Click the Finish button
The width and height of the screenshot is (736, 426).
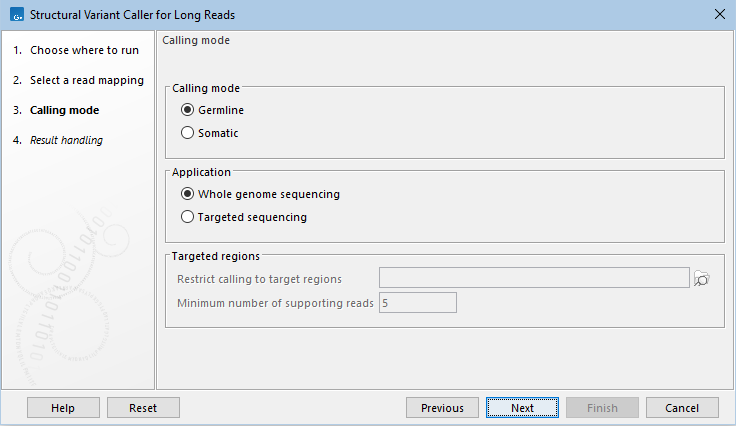point(602,408)
